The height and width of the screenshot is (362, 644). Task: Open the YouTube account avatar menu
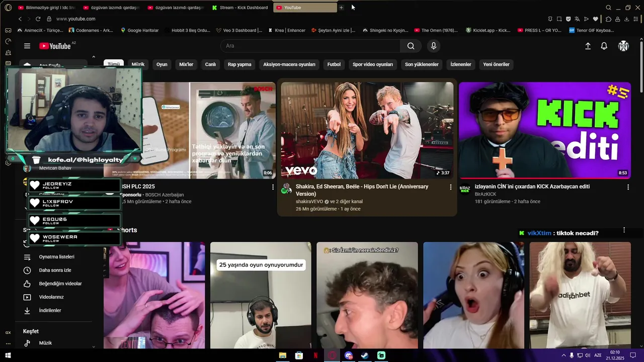[623, 46]
